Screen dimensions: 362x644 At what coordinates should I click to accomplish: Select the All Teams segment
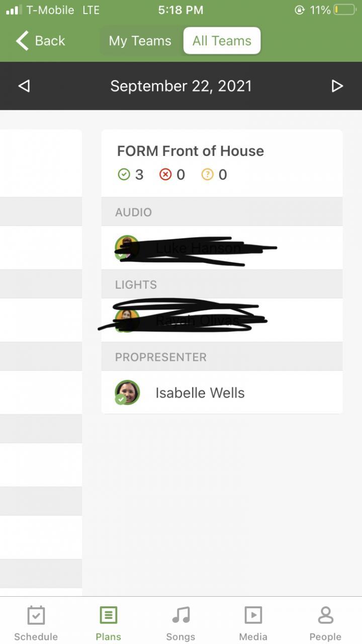(222, 41)
